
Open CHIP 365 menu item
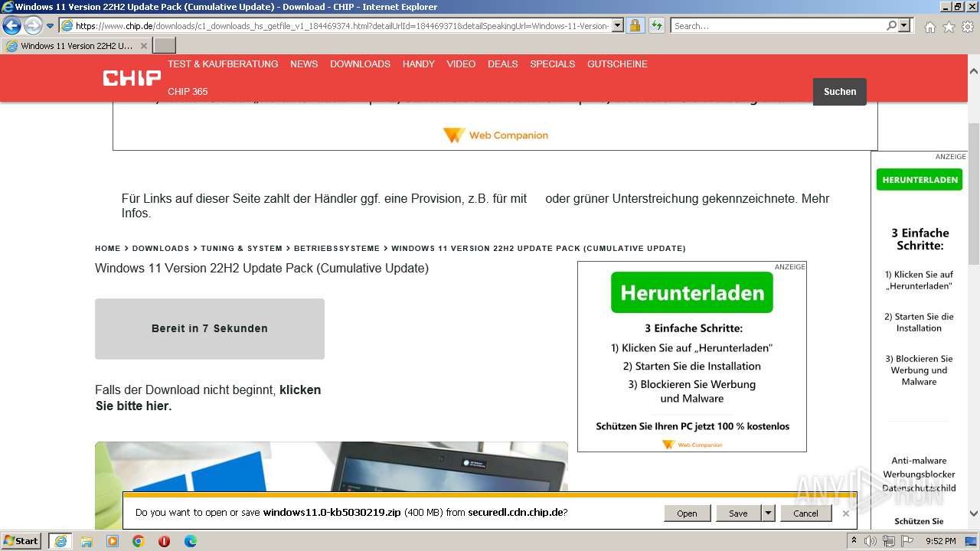(x=188, y=92)
